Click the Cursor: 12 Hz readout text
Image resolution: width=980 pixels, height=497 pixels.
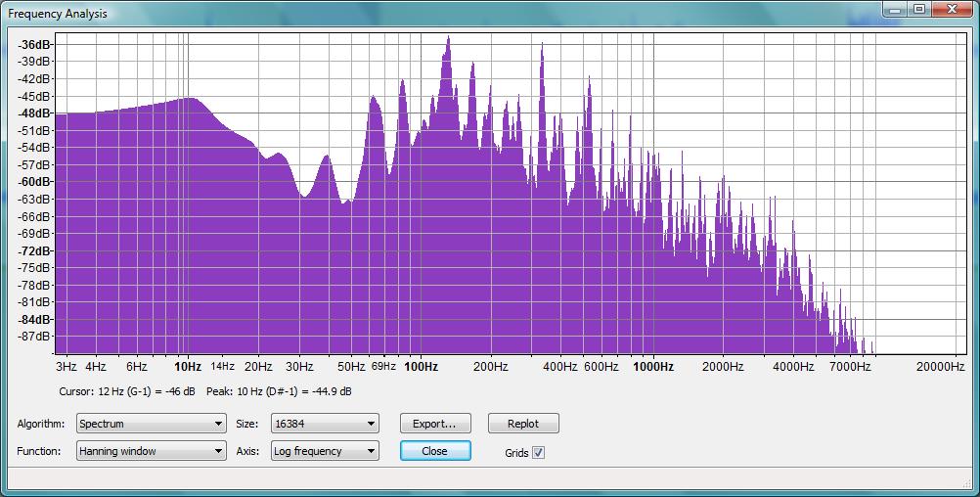127,392
